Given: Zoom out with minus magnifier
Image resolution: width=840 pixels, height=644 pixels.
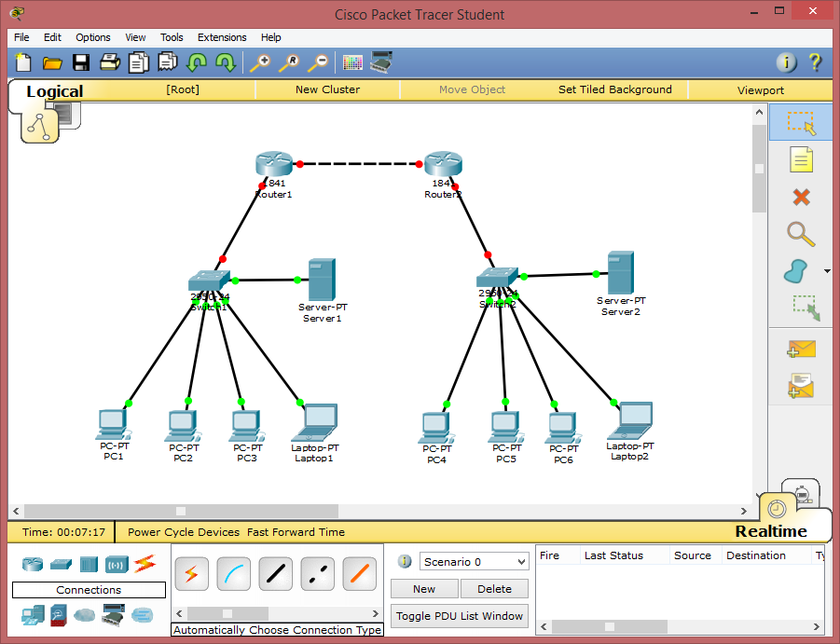Looking at the screenshot, I should point(318,62).
